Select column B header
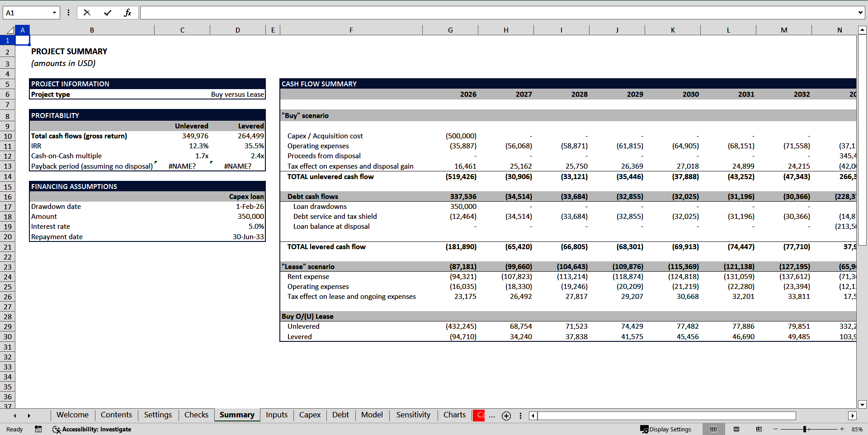This screenshot has height=435, width=868. pos(92,30)
